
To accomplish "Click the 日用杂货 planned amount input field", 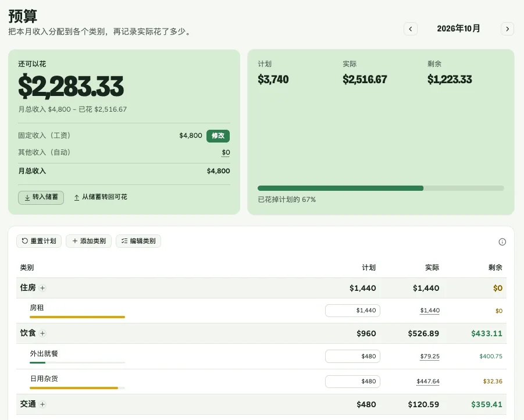I will [x=352, y=382].
